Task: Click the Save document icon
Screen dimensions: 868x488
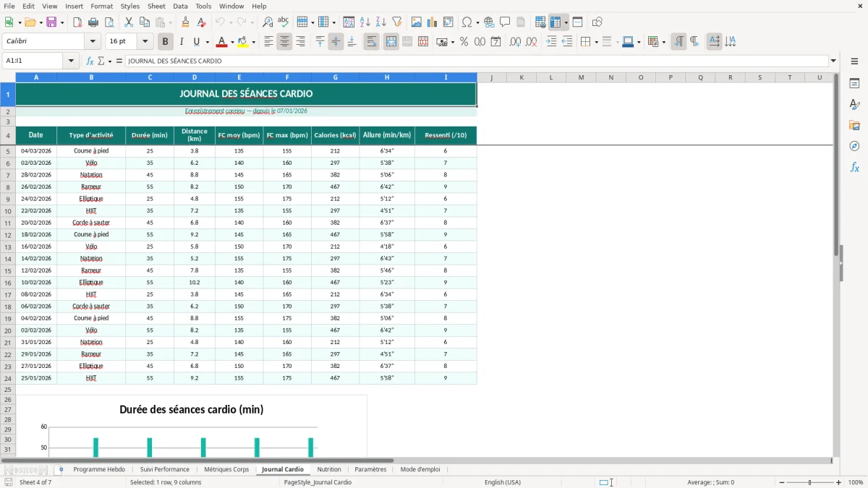Action: click(x=51, y=22)
